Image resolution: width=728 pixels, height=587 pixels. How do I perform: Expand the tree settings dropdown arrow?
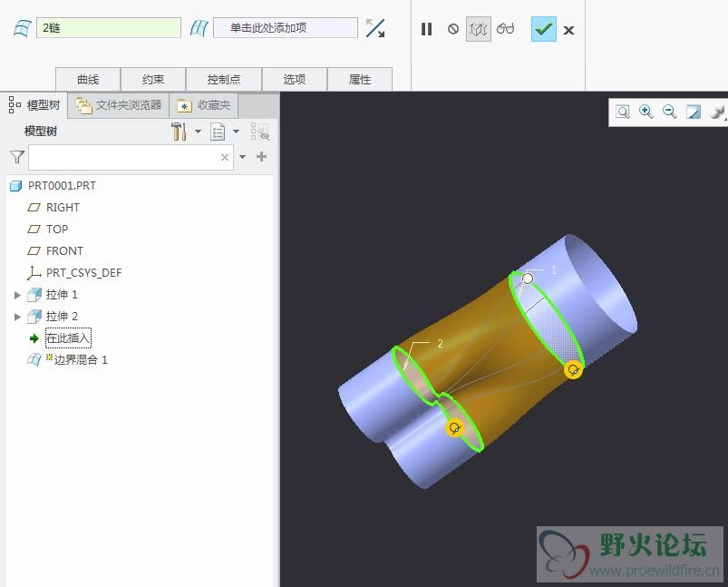(199, 132)
